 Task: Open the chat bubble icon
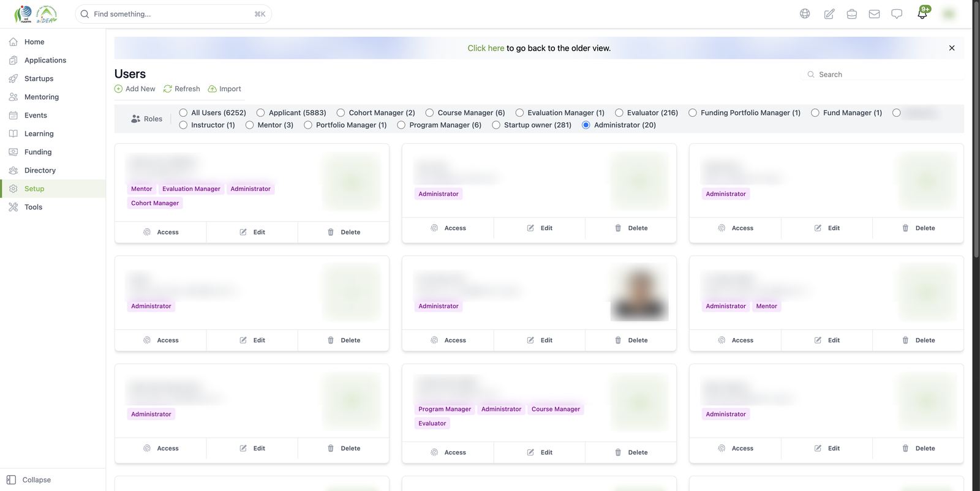pos(897,13)
